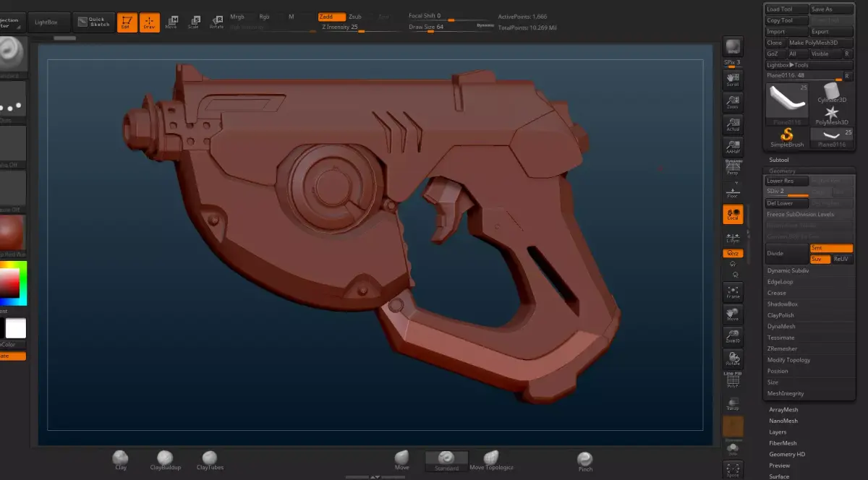
Task: Click Make PolyMesh3D button
Action: coord(820,43)
